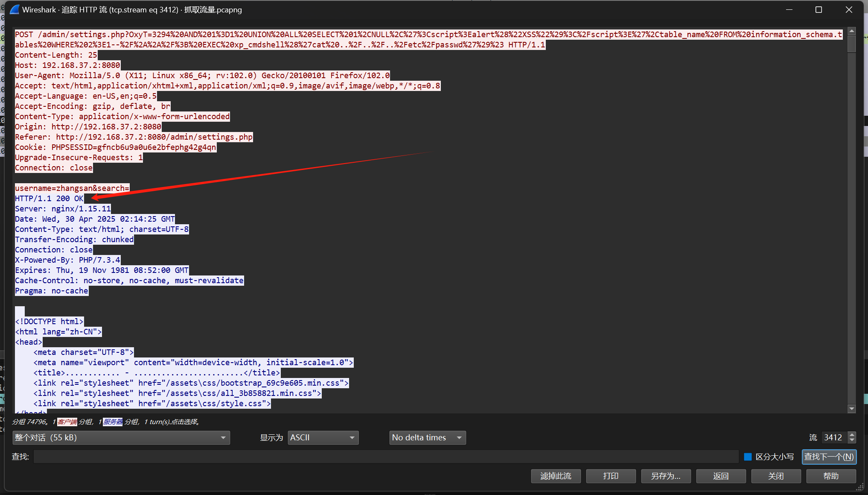868x495 pixels.
Task: Choose 另存为... to save stream
Action: (x=666, y=476)
